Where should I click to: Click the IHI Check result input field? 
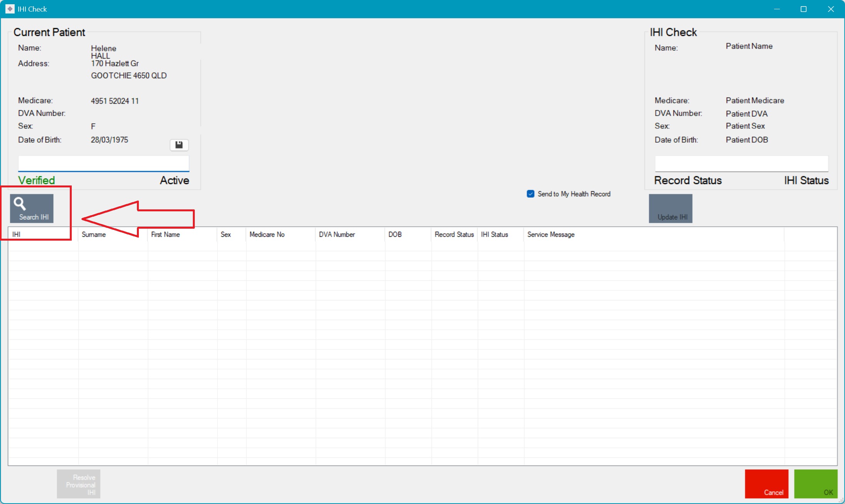click(741, 164)
